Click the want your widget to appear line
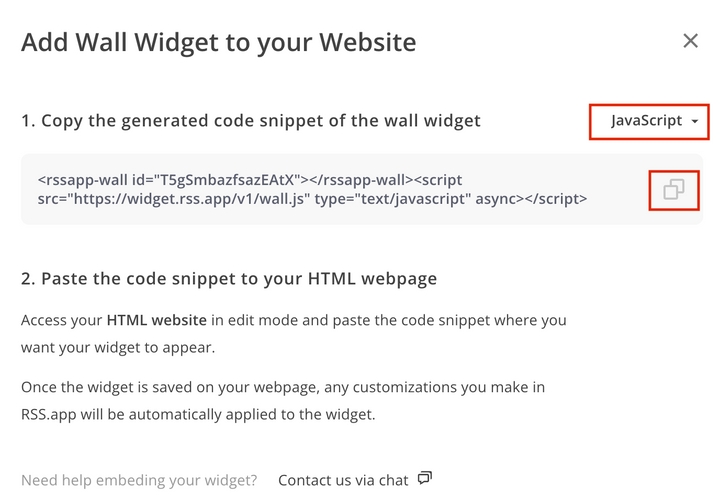Screen dimensions: 720x504 [x=118, y=347]
